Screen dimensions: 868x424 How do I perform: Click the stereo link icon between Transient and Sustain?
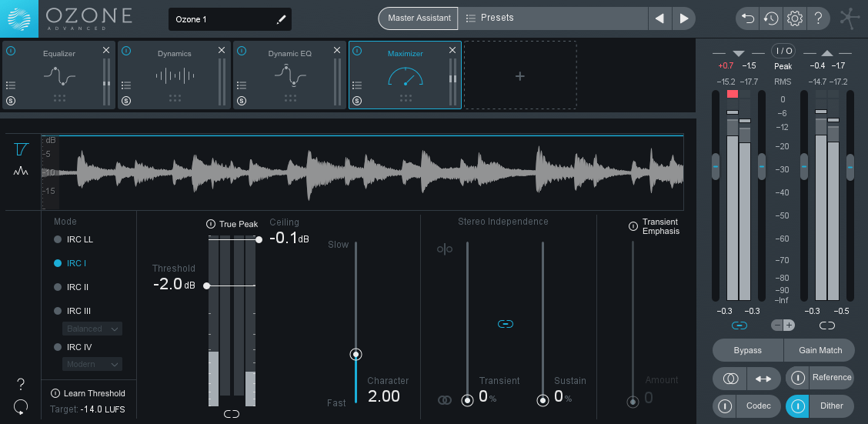pyautogui.click(x=505, y=324)
